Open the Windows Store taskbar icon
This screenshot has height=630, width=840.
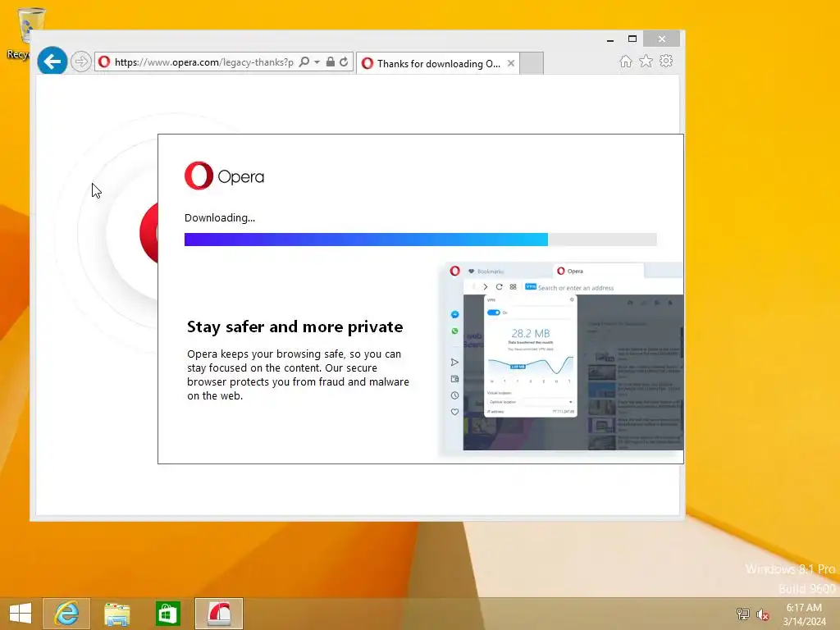pos(167,614)
